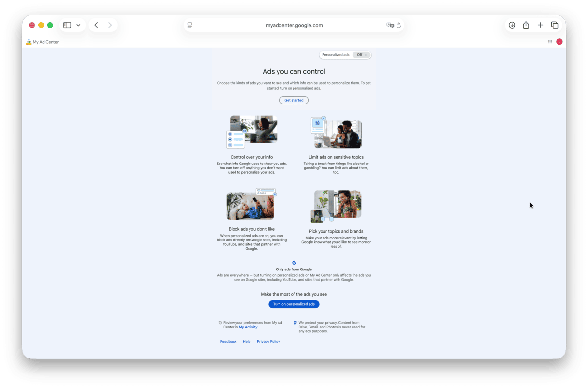Click the Safari downloads icon
Screen dimensions: 588x388
[512, 25]
